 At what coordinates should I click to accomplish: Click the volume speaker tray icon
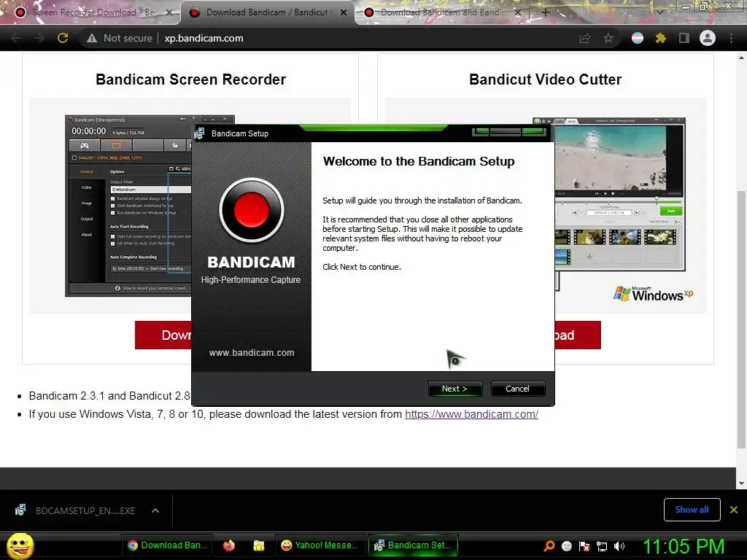coord(619,545)
